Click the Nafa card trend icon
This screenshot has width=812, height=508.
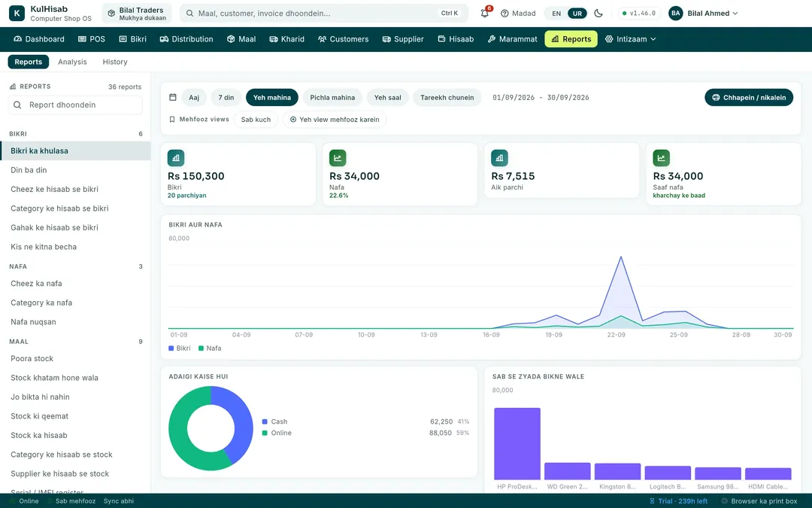pos(338,158)
